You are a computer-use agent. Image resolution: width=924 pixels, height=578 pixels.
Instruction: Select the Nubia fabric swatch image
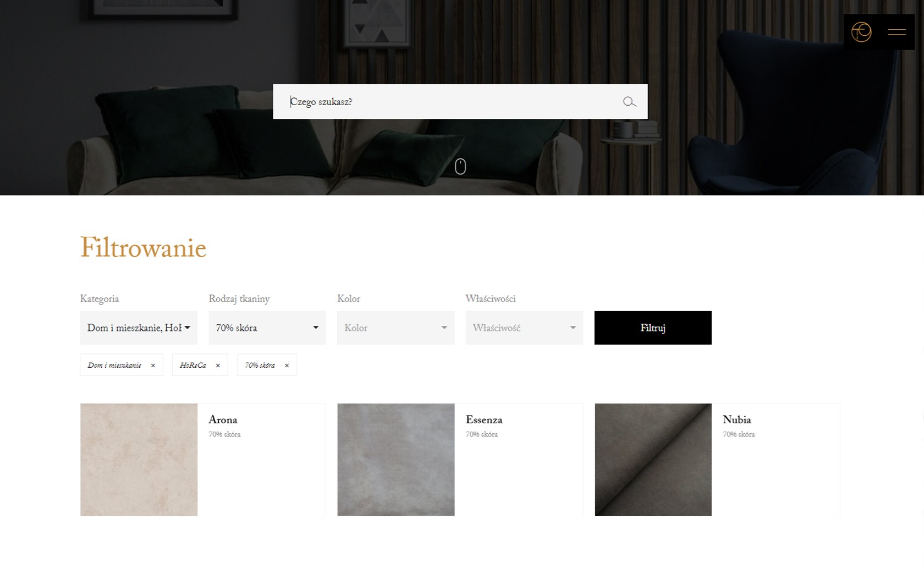point(653,460)
